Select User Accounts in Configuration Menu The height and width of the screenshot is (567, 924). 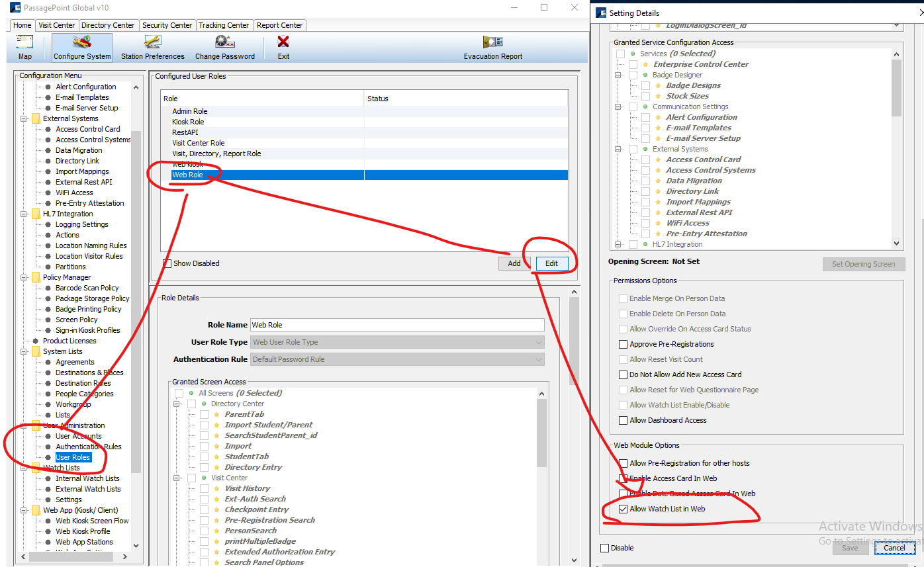click(78, 436)
